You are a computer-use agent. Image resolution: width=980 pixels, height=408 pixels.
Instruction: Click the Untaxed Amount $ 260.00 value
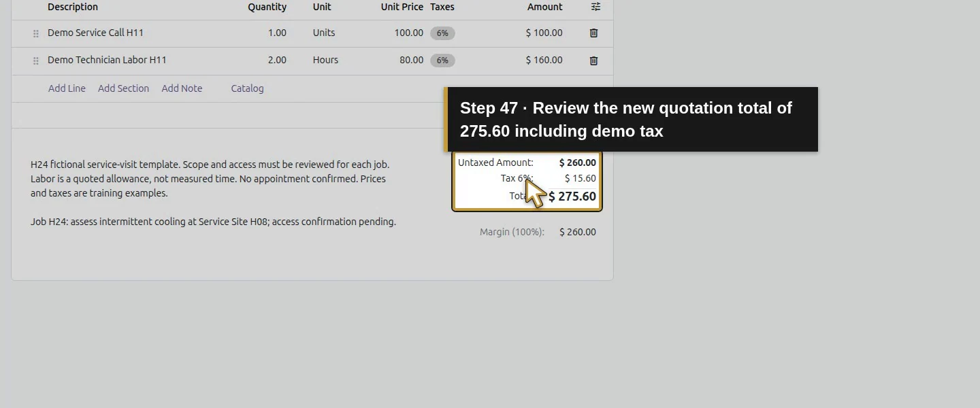tap(577, 163)
